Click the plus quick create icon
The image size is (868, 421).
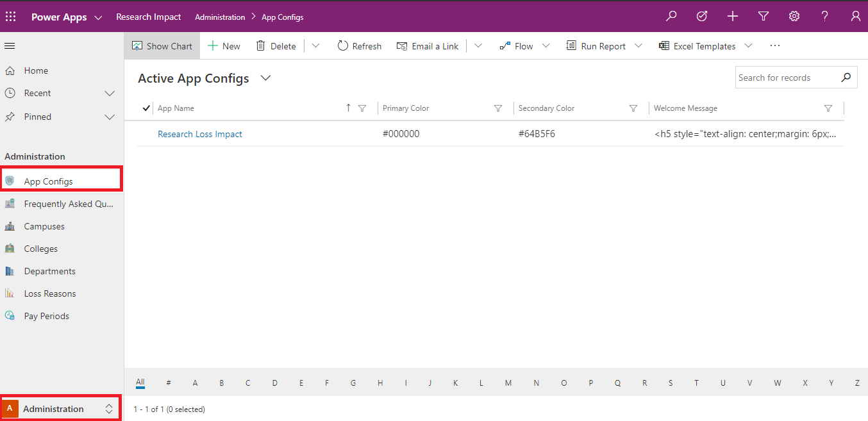tap(733, 17)
